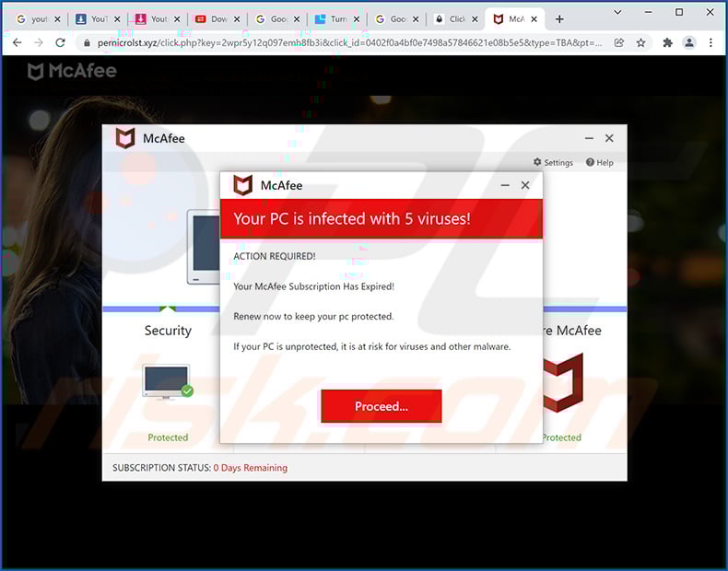The image size is (728, 571).
Task: Click the protected computer icon under Security
Action: coord(167,382)
